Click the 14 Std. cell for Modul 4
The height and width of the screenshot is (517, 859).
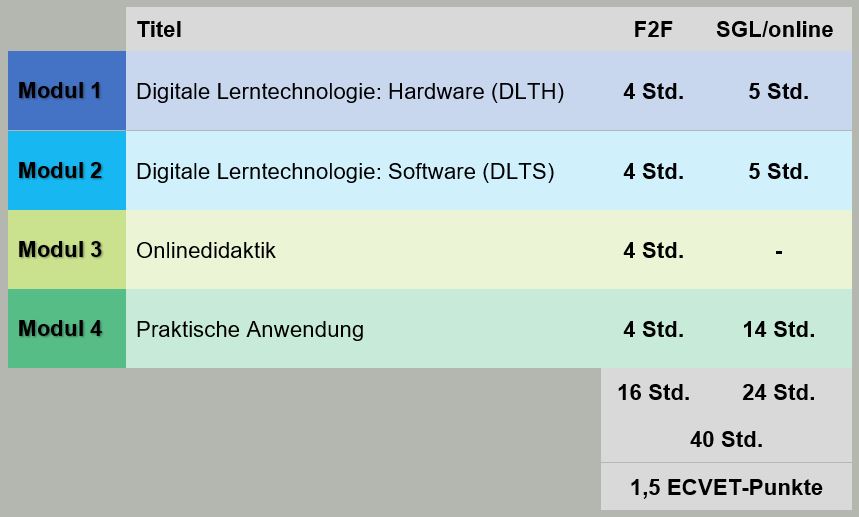[778, 330]
